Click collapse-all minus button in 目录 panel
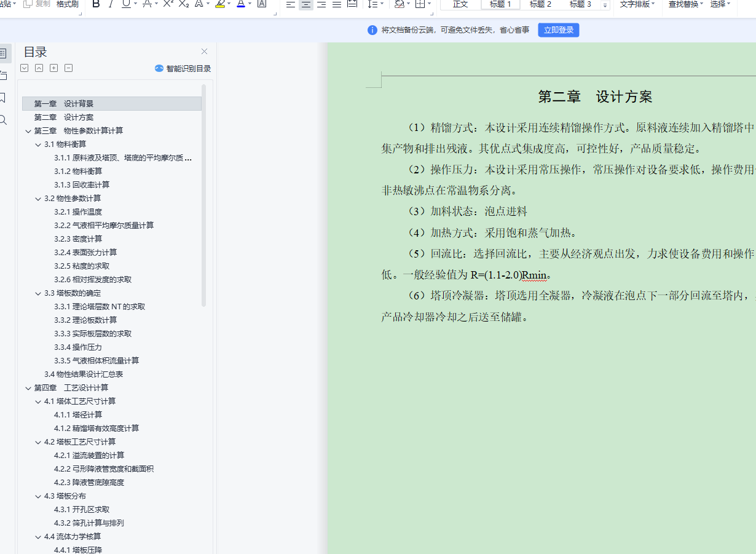Image resolution: width=756 pixels, height=554 pixels. [68, 68]
